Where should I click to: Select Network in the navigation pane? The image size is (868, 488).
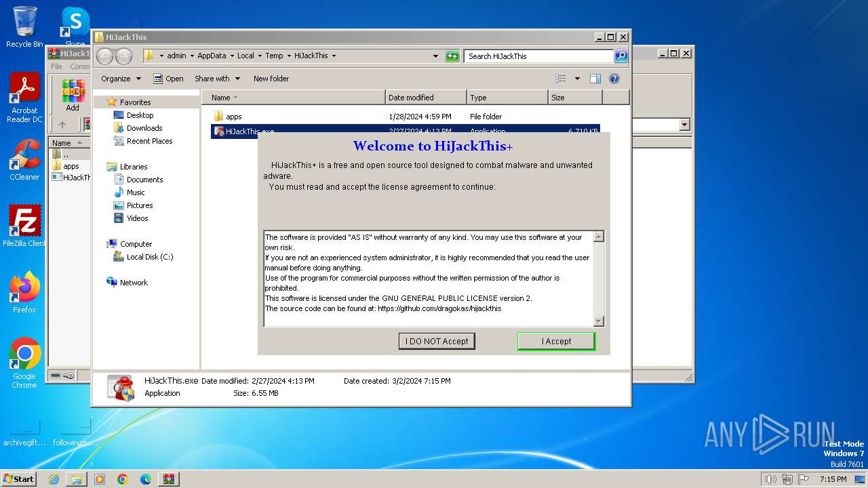[134, 283]
